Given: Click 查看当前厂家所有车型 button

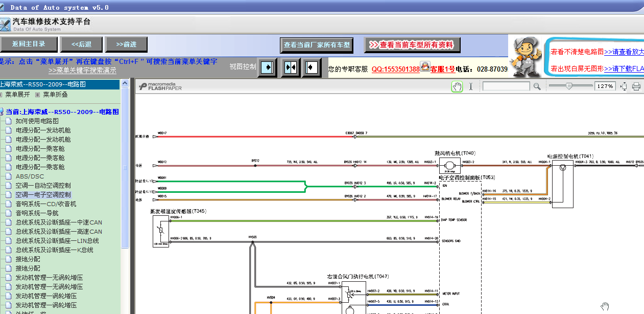Looking at the screenshot, I should [x=317, y=45].
